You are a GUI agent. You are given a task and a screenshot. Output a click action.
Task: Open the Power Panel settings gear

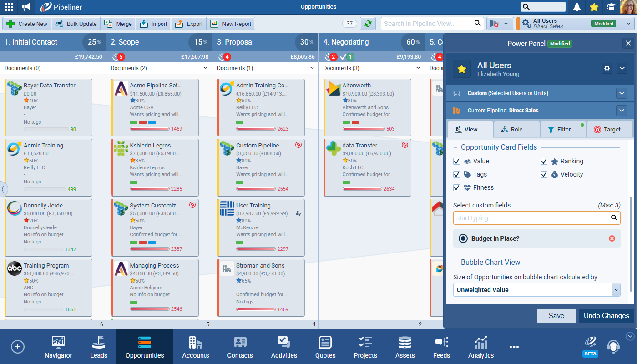[x=607, y=68]
